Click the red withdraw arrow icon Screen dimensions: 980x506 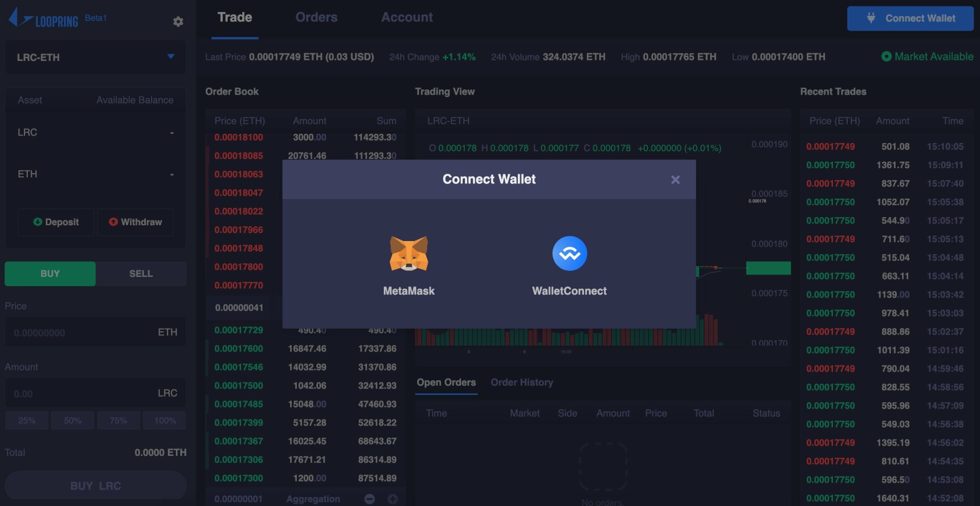[114, 222]
